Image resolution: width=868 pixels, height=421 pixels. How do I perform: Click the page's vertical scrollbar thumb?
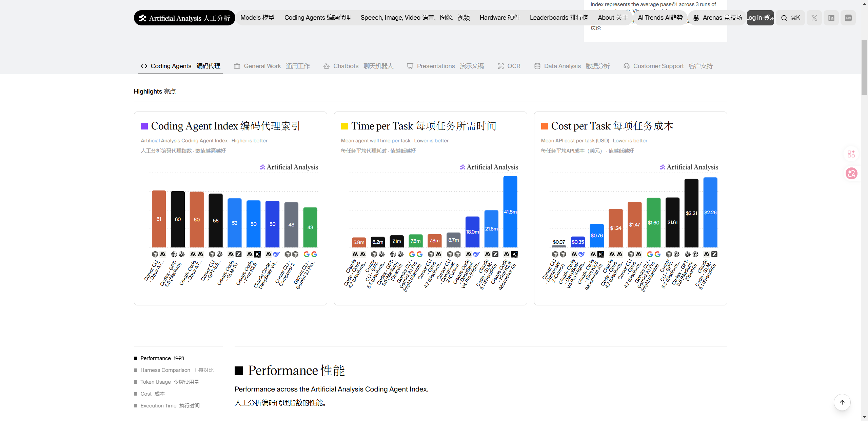click(x=864, y=67)
